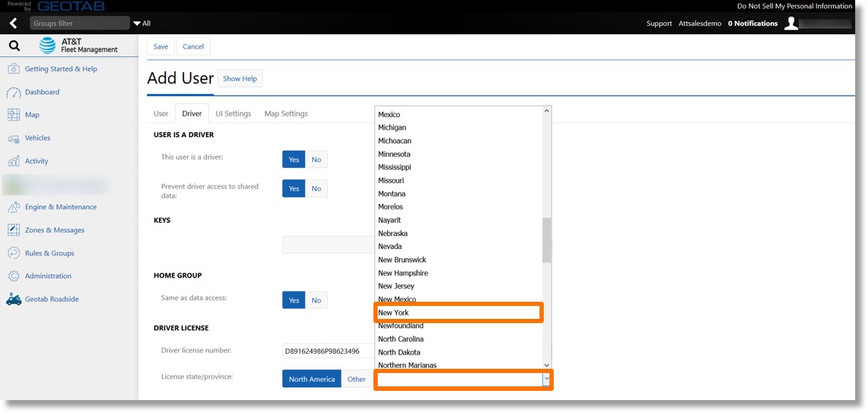Switch to the Driver tab

pyautogui.click(x=192, y=113)
